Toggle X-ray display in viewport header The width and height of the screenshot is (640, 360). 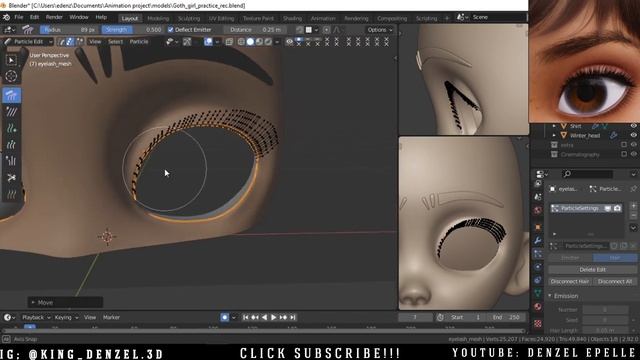click(229, 42)
